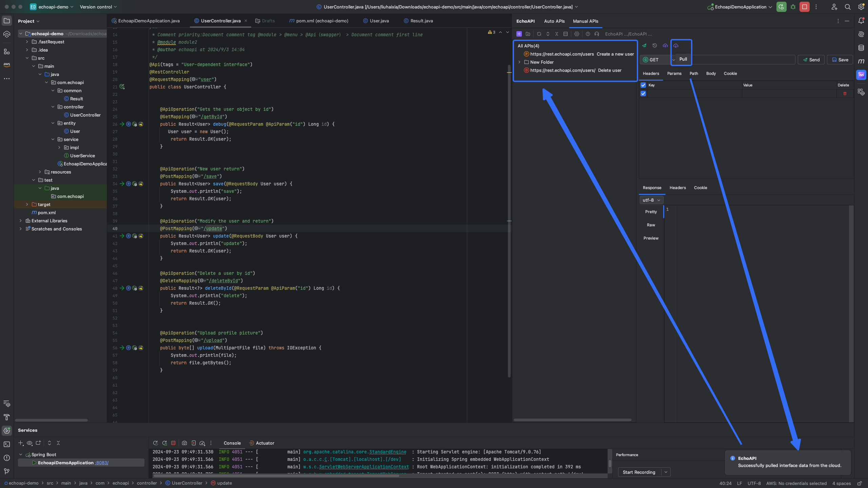The width and height of the screenshot is (868, 488).
Task: Open the User.java editor tab
Action: tap(376, 21)
